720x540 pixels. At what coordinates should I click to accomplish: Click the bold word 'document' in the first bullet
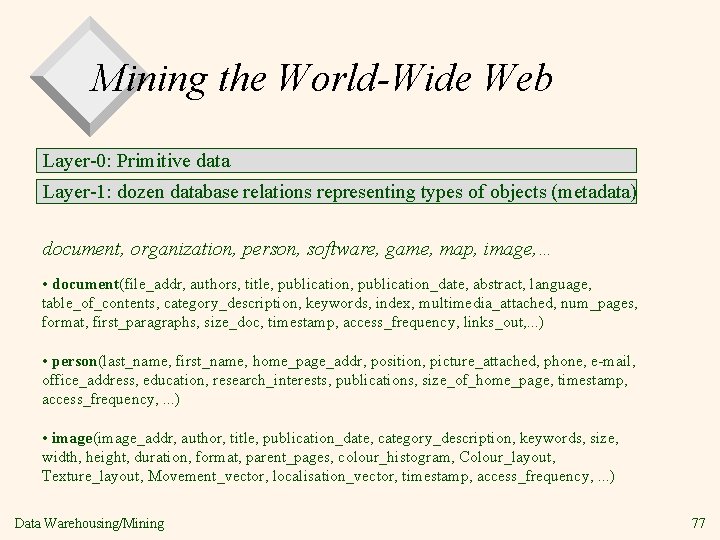coord(85,284)
